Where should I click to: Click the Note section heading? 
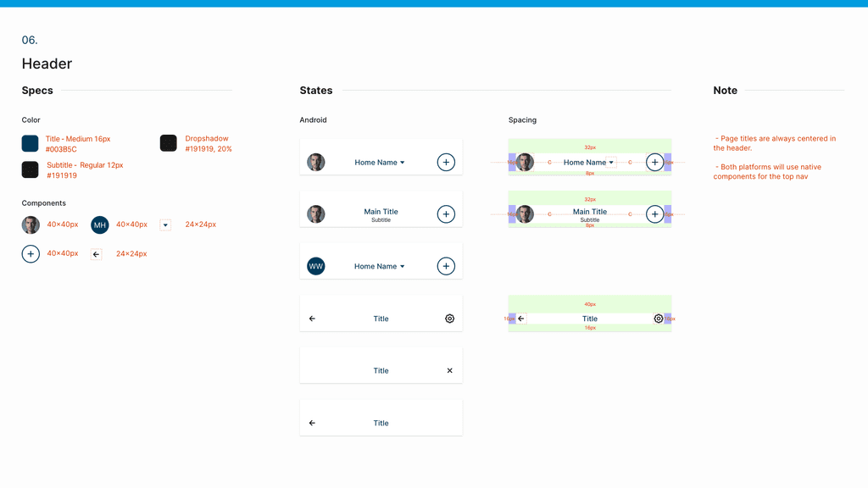point(726,90)
